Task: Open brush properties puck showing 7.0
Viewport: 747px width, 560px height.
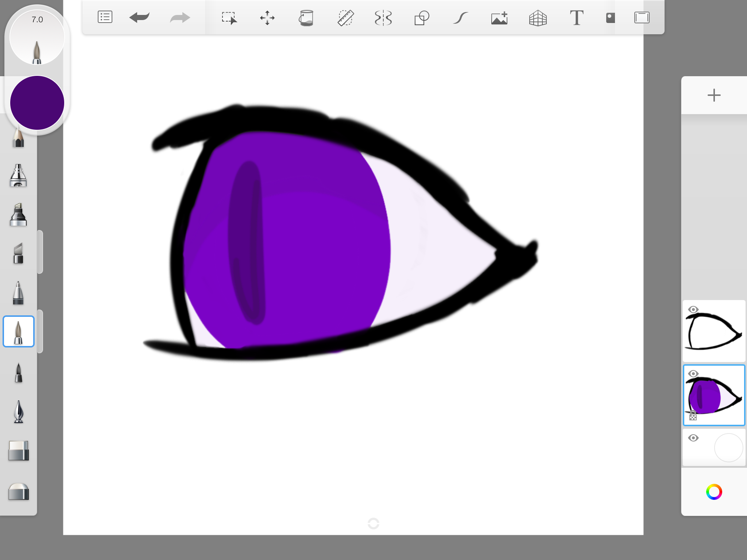Action: pyautogui.click(x=37, y=37)
